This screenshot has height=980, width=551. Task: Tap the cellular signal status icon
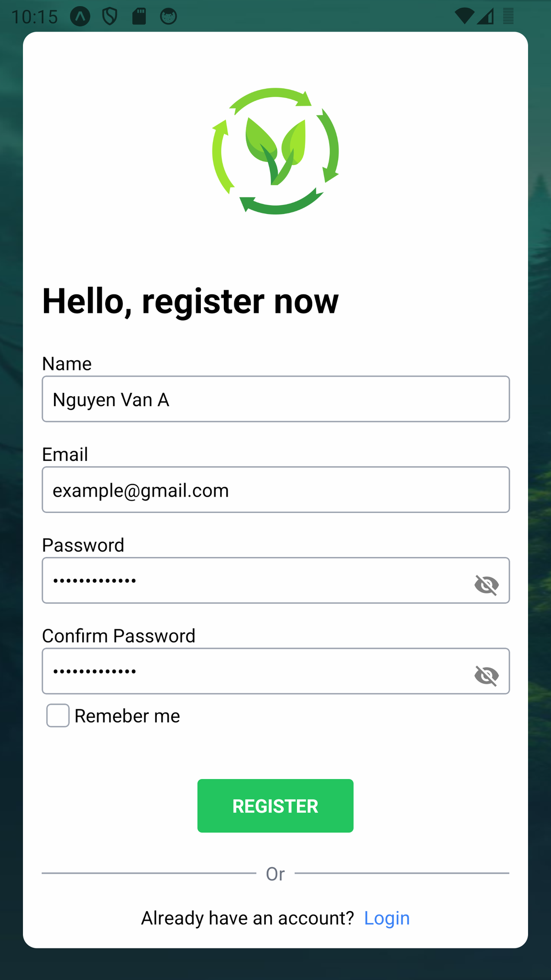tap(486, 16)
